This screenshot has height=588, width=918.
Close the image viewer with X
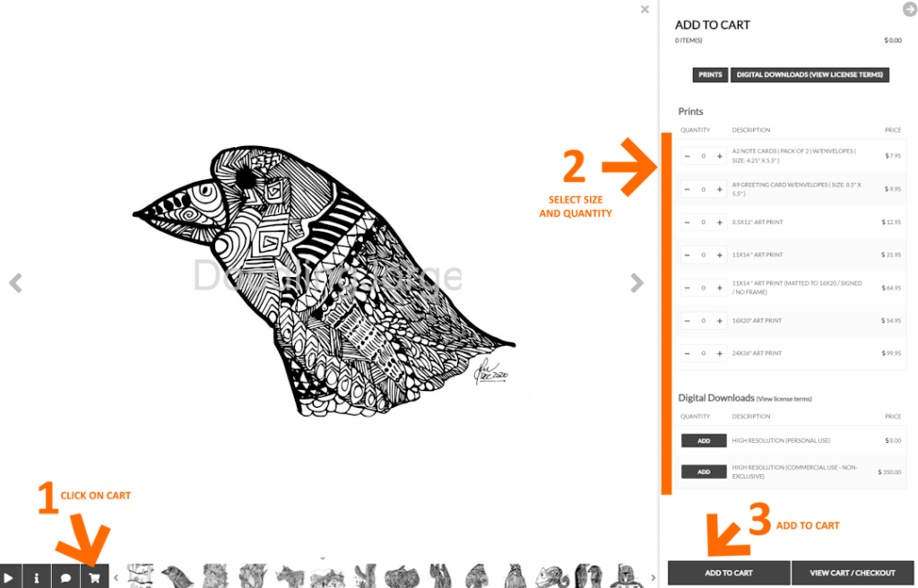point(645,9)
